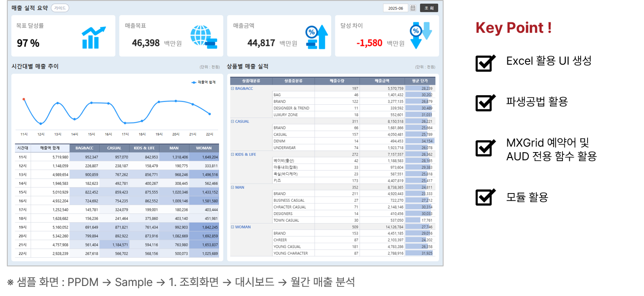Click the WOMAN column header in hourly table
644x296 pixels.
[x=204, y=148]
